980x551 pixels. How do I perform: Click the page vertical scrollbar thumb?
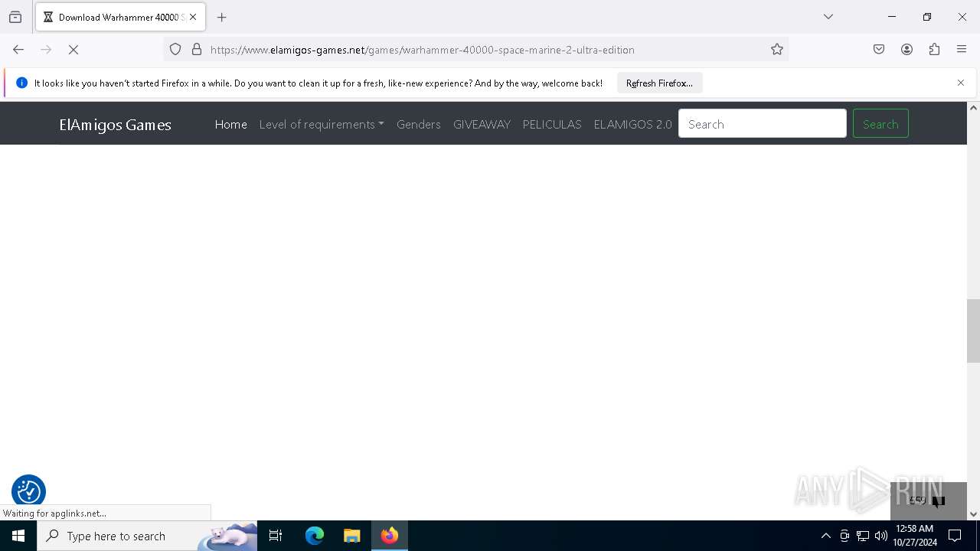point(973,331)
